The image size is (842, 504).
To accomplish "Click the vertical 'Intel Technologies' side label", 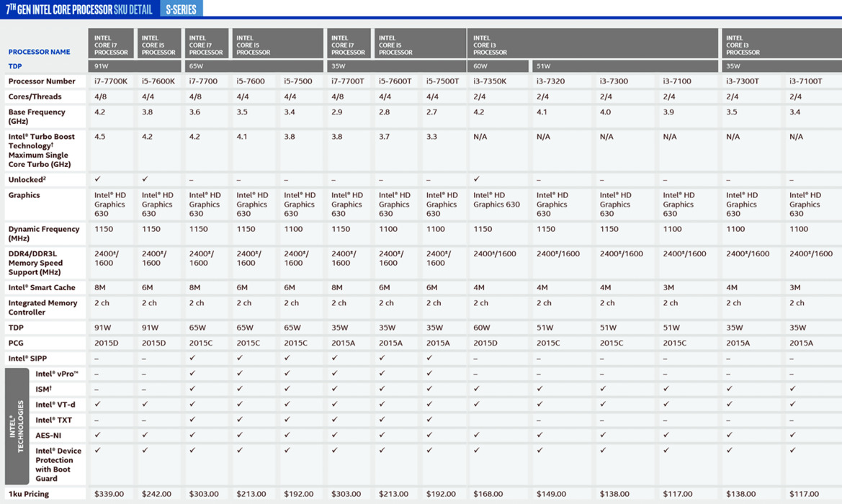I will coord(17,426).
